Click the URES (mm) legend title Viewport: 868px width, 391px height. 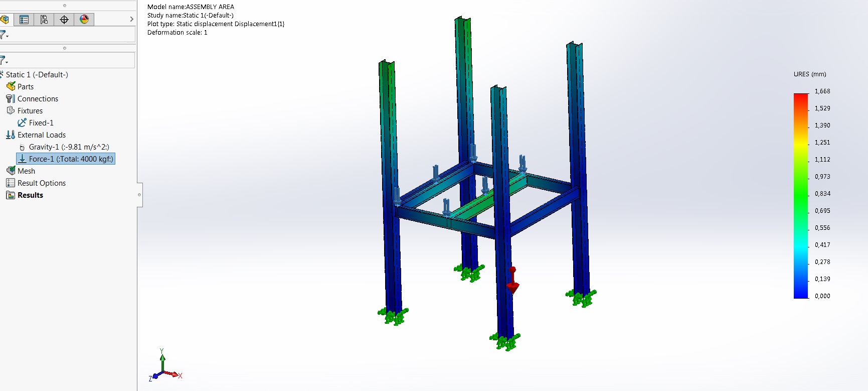[x=810, y=74]
